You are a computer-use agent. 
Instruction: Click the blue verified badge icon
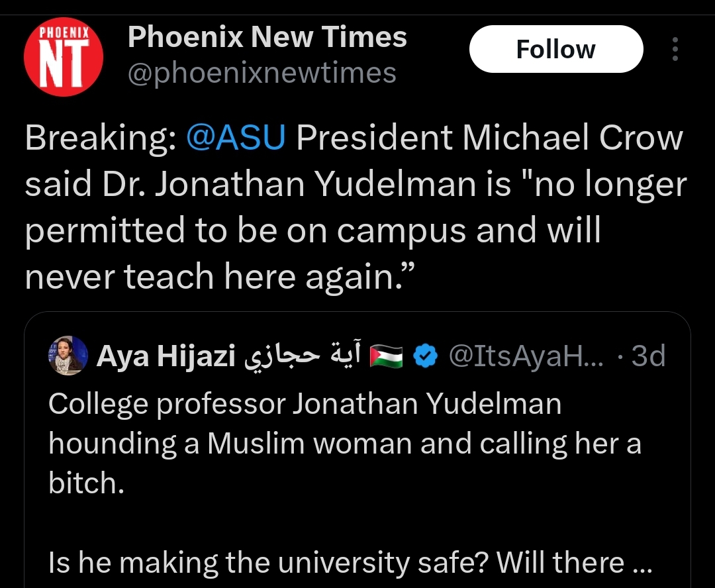(x=425, y=356)
